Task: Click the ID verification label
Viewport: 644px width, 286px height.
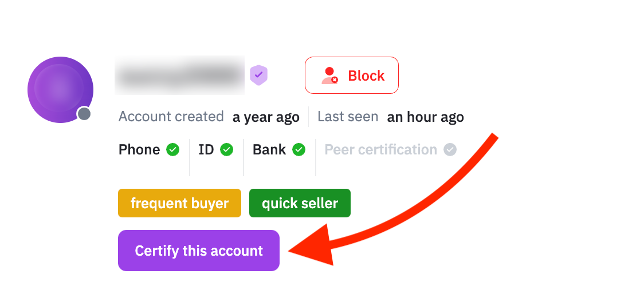Action: pyautogui.click(x=206, y=150)
